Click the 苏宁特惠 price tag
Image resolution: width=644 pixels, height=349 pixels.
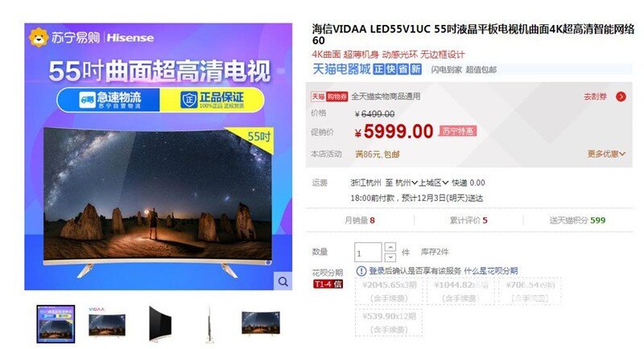tap(457, 131)
